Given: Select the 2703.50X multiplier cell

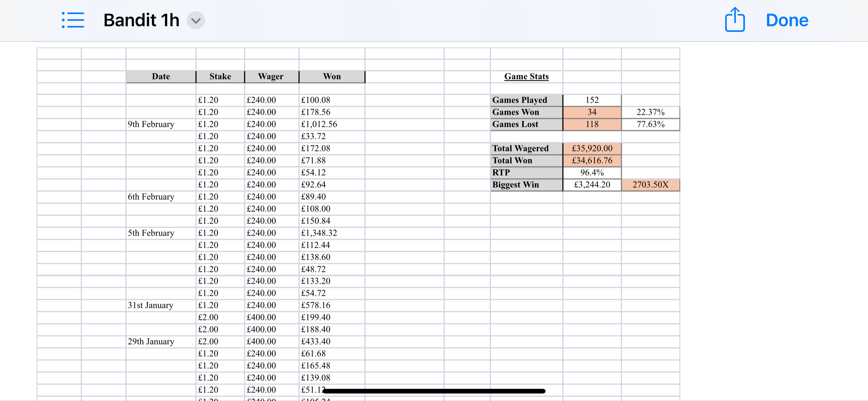Looking at the screenshot, I should click(650, 185).
